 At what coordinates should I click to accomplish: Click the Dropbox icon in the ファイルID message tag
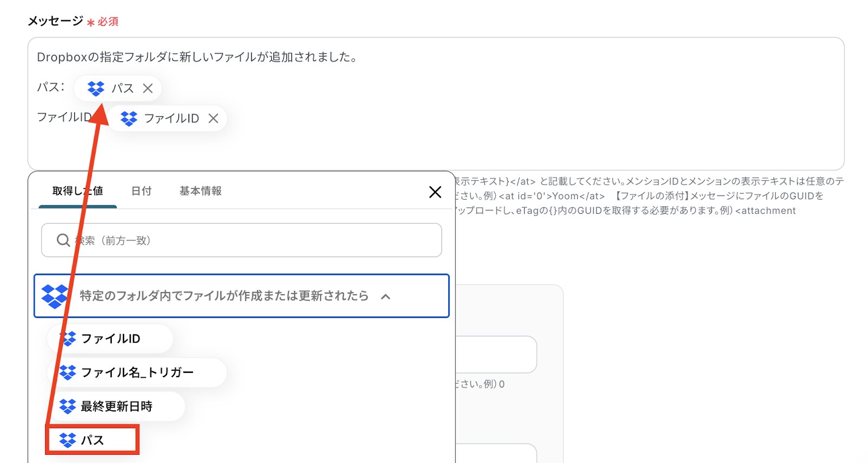pos(129,118)
